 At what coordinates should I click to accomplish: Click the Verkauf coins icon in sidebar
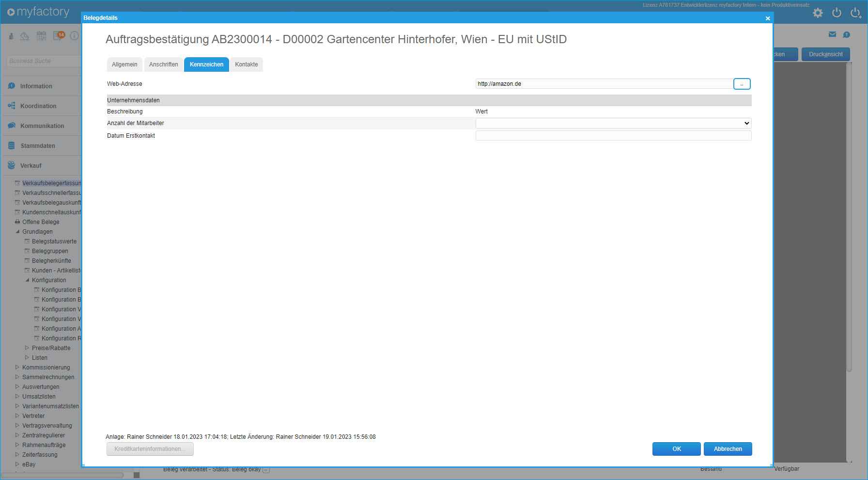point(12,165)
